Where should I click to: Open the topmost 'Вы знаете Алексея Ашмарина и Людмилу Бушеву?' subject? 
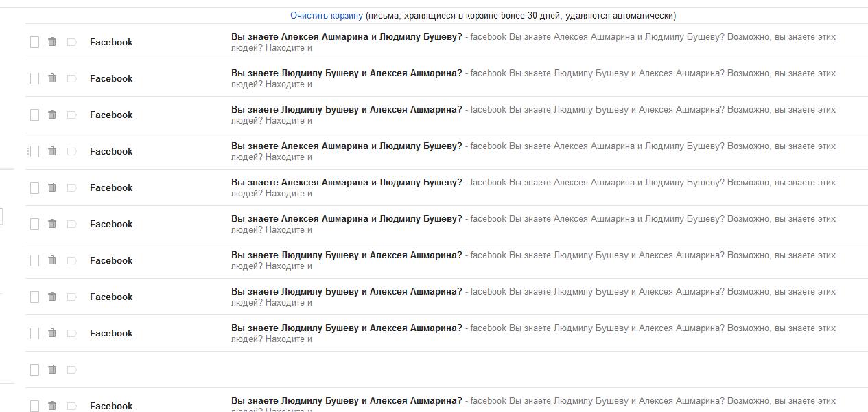click(347, 36)
